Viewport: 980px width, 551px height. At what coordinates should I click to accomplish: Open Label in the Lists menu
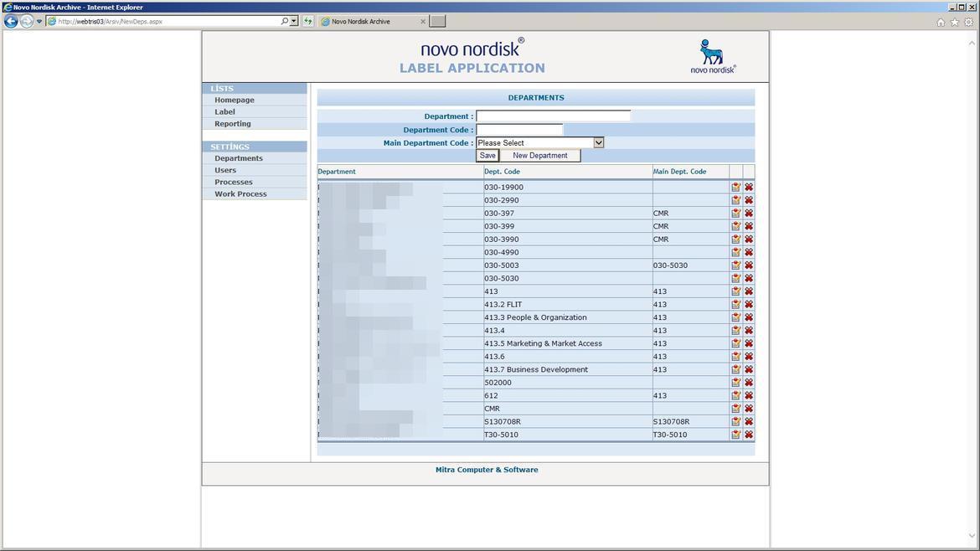[225, 112]
